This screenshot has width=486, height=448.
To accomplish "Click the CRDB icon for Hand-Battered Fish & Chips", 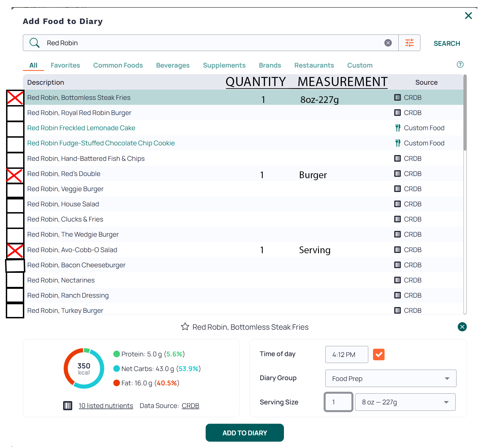I will pos(397,158).
